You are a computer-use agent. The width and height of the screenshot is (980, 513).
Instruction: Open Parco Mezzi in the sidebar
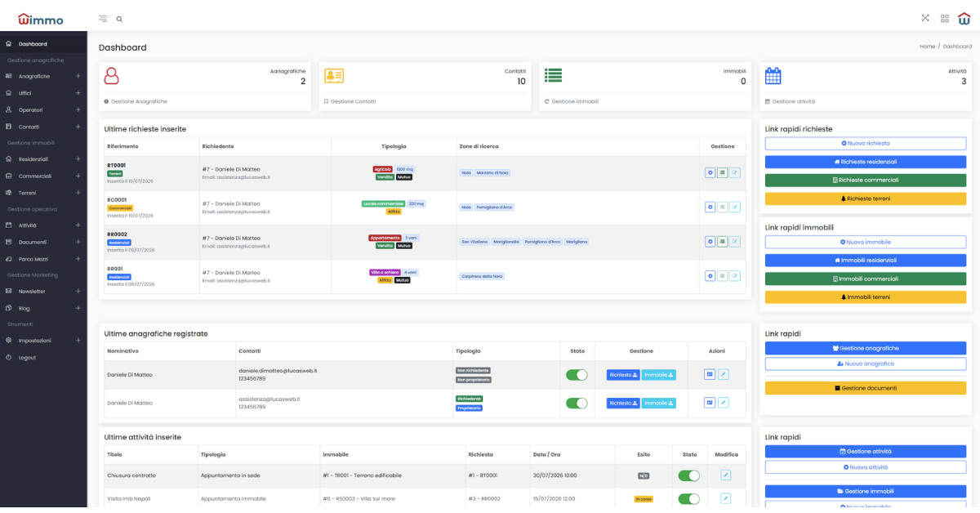tap(43, 259)
